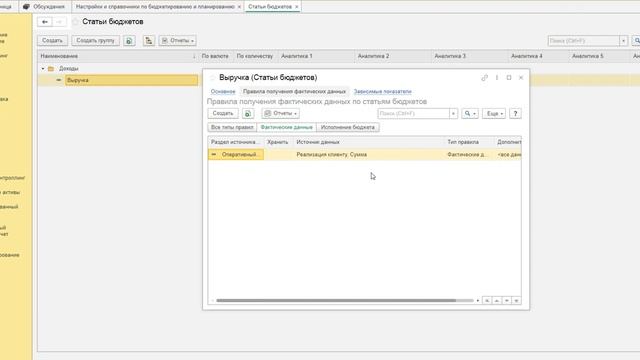
Task: Close the Выручка dialog window
Action: tap(521, 78)
